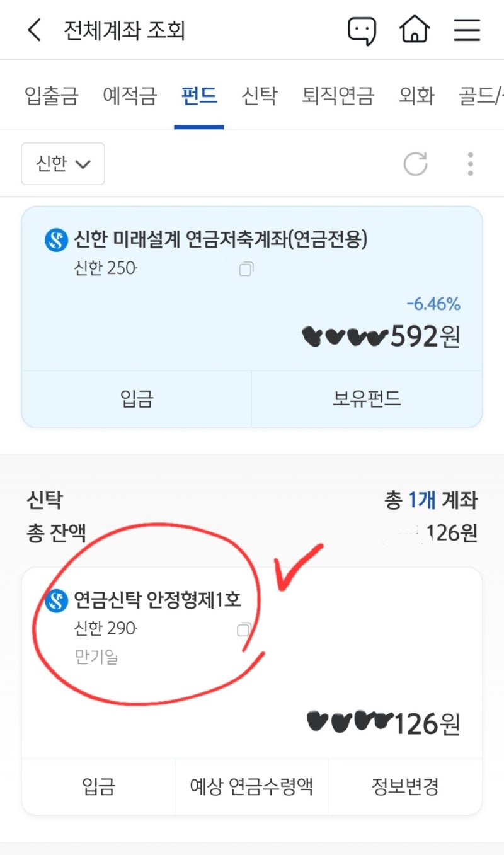Refresh the account list
Image resolution: width=504 pixels, height=855 pixels.
tap(415, 164)
